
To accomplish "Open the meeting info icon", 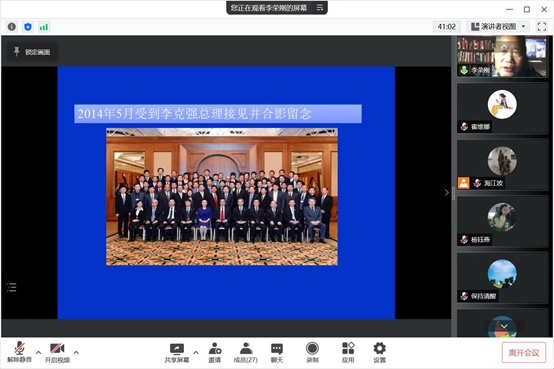I will [x=12, y=27].
